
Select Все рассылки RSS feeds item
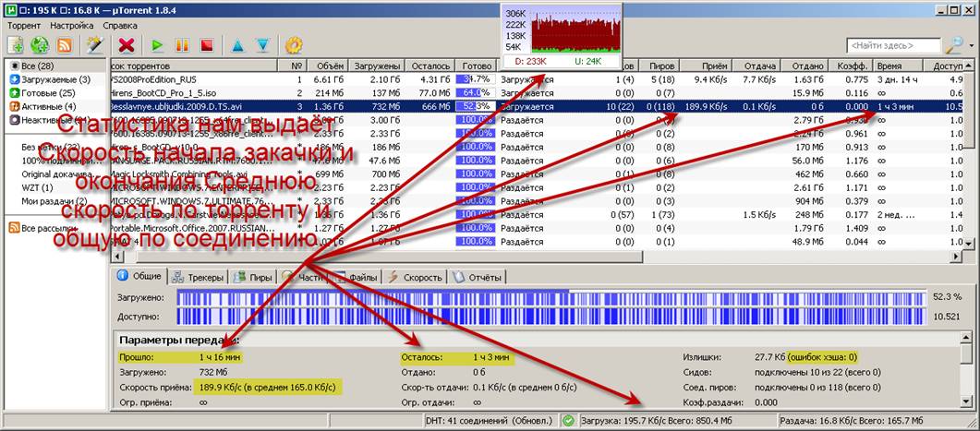pos(53,227)
